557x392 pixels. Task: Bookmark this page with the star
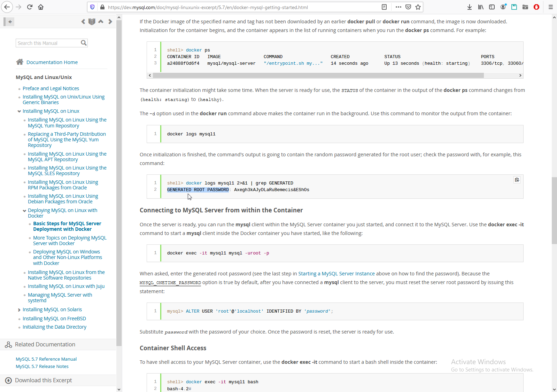point(418,7)
